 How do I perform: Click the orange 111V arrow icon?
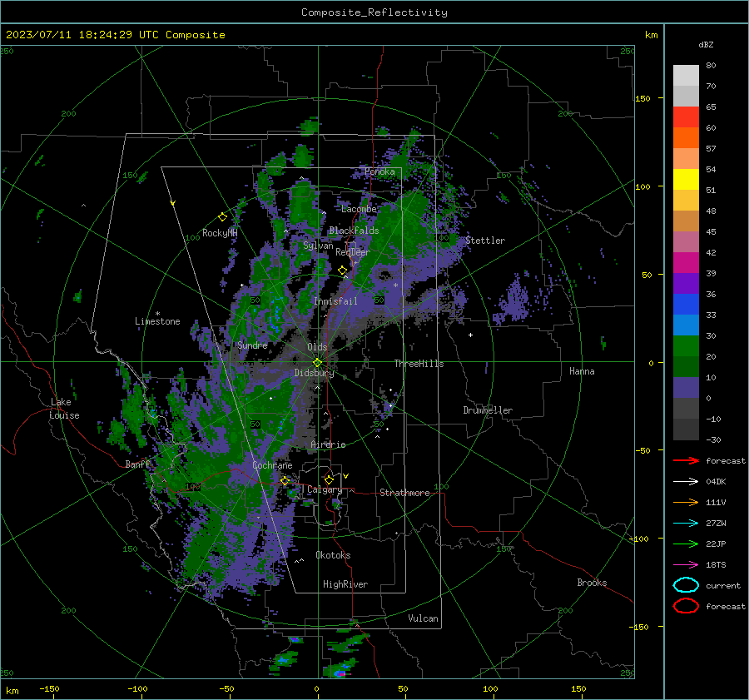pos(686,502)
